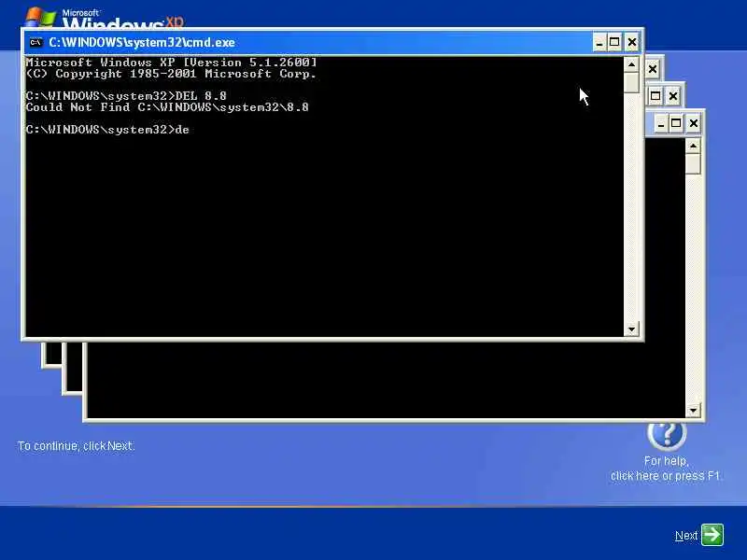The width and height of the screenshot is (747, 560).
Task: Click the 'To continue, click Next.' text
Action: (76, 446)
